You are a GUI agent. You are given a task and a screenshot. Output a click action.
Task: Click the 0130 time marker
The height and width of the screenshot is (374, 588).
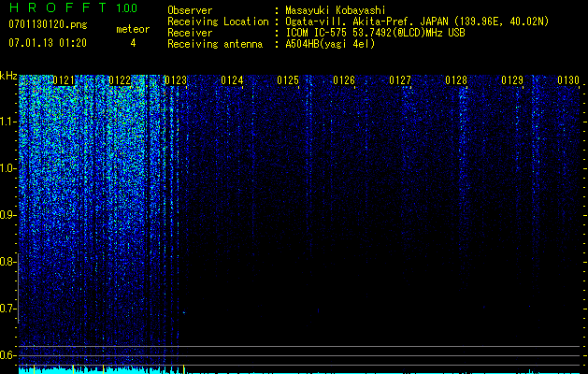568,80
